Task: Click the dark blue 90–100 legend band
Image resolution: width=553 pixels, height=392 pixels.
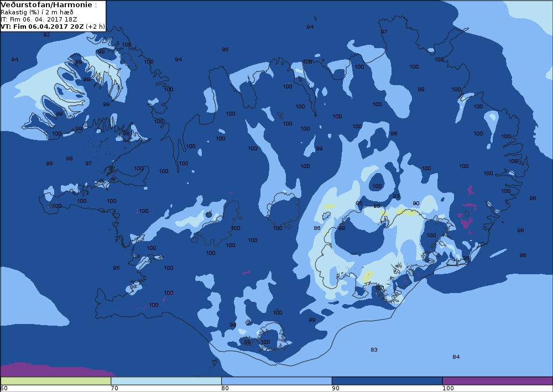Action: coord(387,381)
